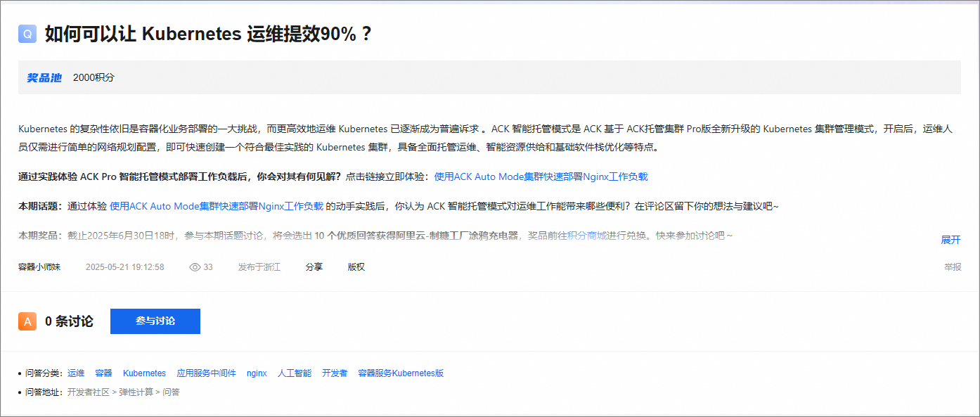Click the view count number 33
This screenshot has width=980, height=417.
pos(208,267)
